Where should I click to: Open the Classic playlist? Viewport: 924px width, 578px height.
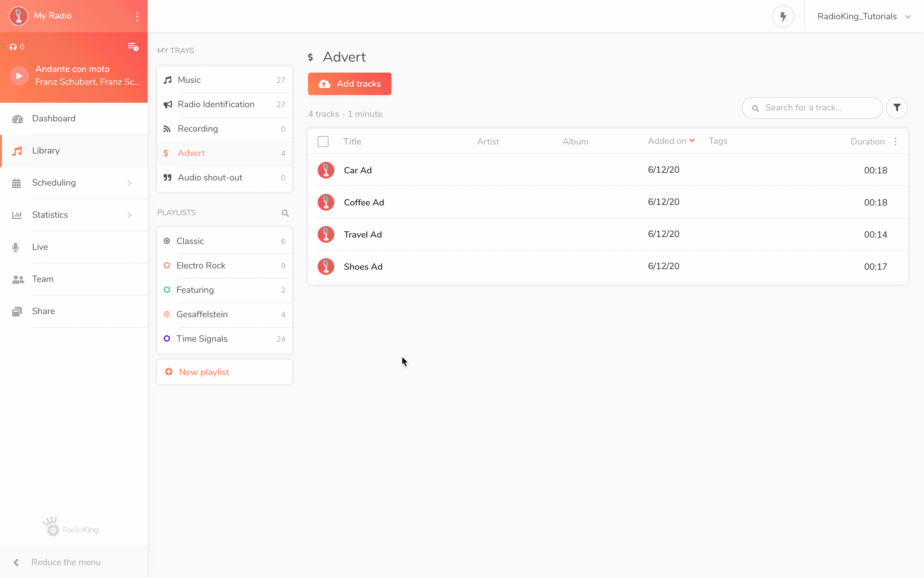225,241
